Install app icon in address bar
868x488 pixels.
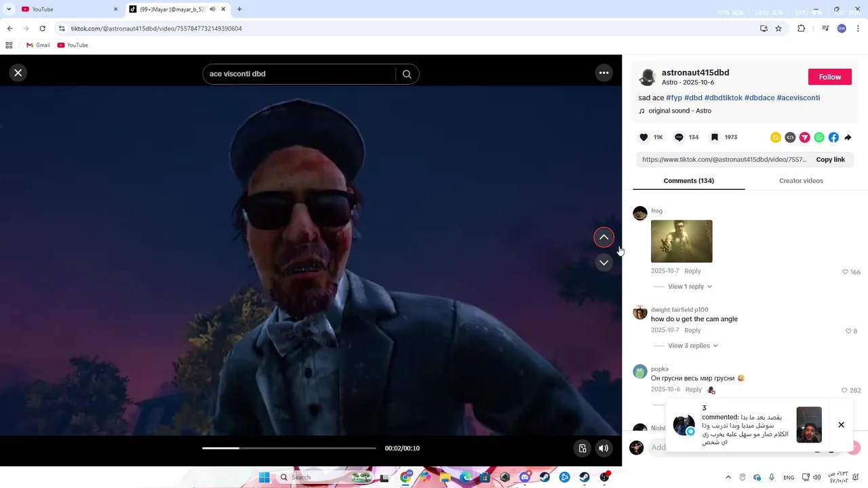click(x=764, y=28)
